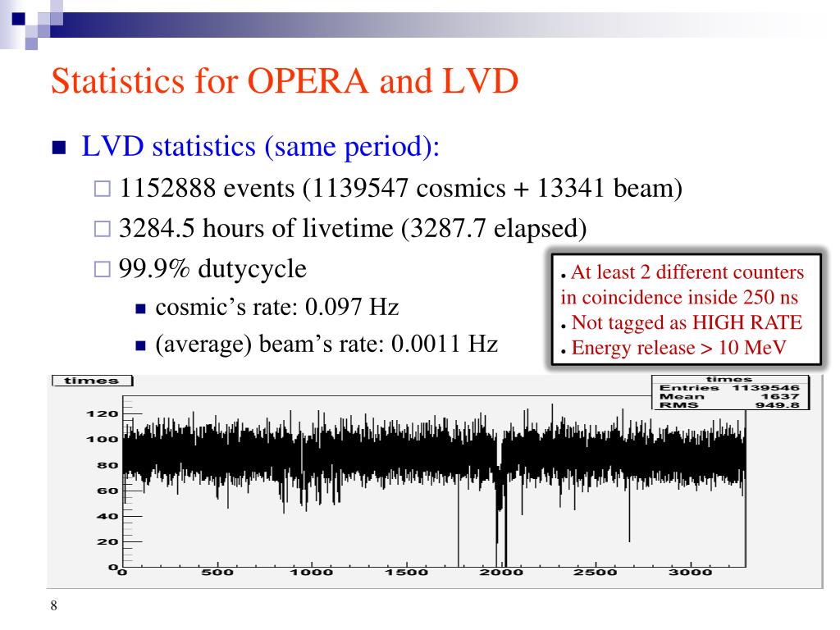
Task: Click the text '(average) beam's rate: 0.0011 Hz'
Action: point(326,344)
